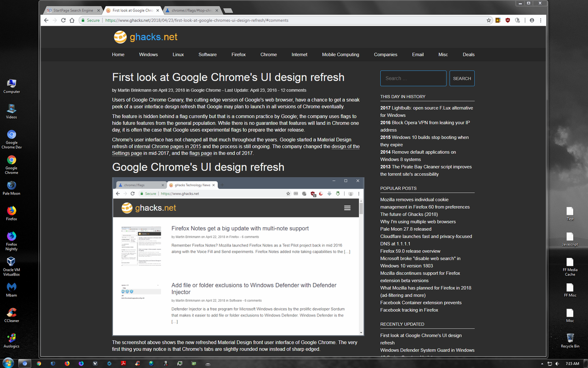Viewport: 588px width, 368px height.
Task: Select the Firefox Nightly desktop icon
Action: pos(11,241)
